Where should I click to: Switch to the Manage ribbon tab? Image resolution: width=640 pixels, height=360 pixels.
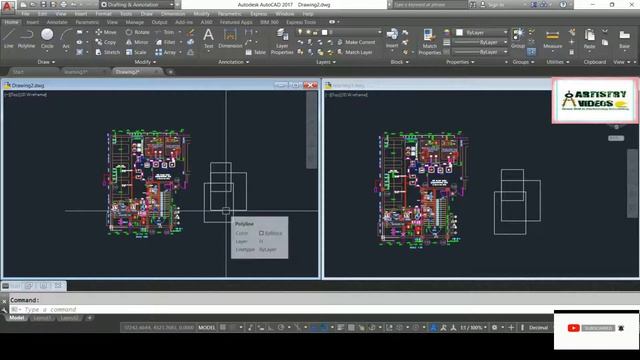click(x=134, y=22)
